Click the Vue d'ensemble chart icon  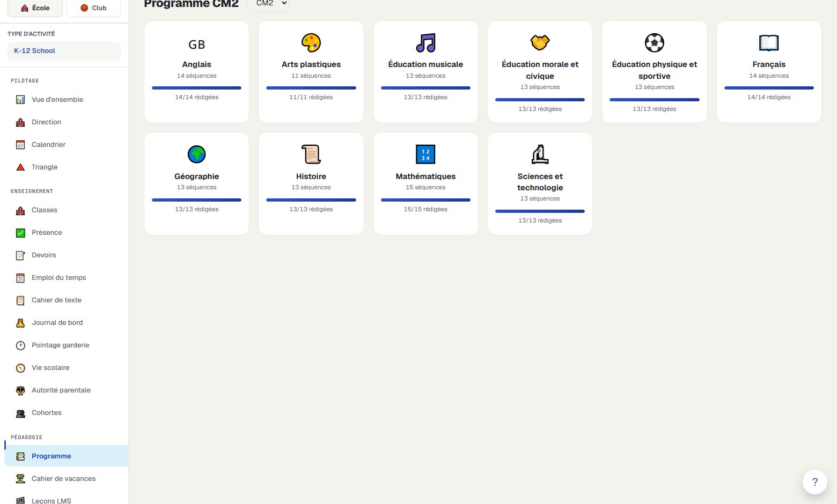click(20, 100)
